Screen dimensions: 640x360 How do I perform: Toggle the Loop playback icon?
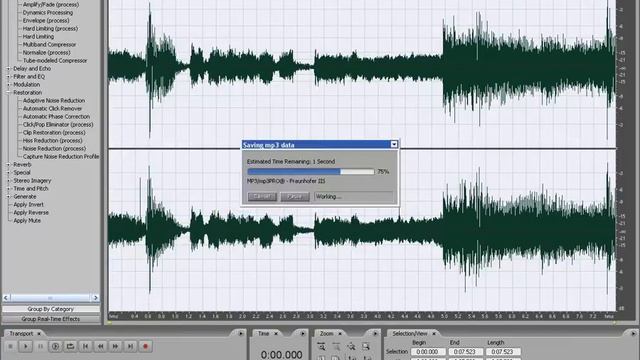click(70, 347)
